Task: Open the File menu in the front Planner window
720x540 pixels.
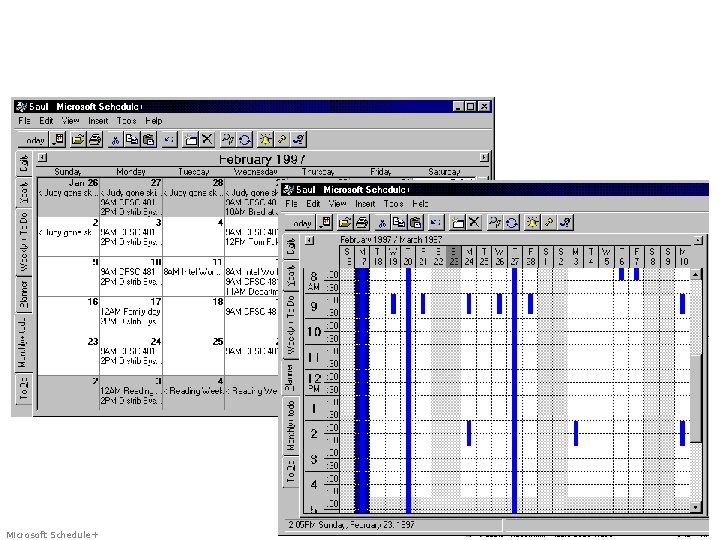Action: coord(291,203)
